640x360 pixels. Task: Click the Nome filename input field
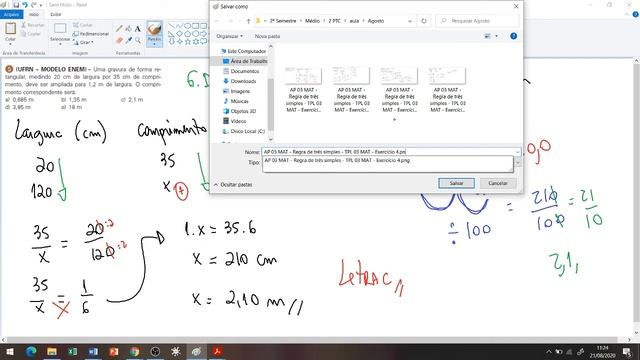coord(391,152)
